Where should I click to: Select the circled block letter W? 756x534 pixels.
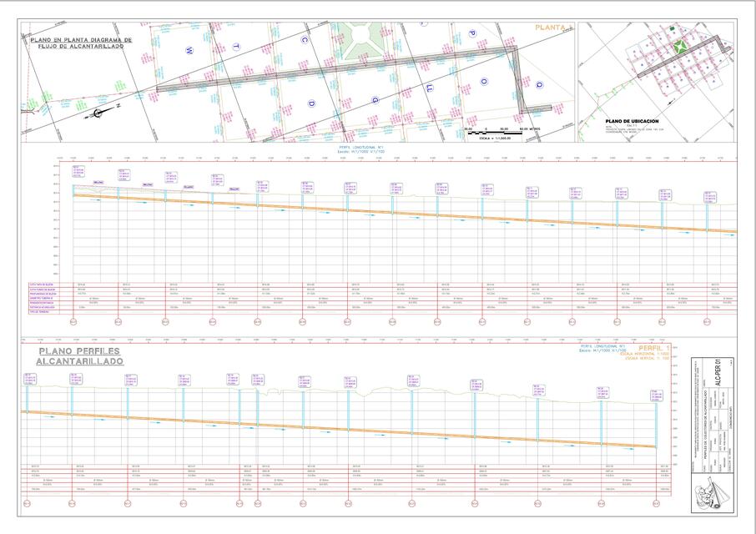(189, 50)
